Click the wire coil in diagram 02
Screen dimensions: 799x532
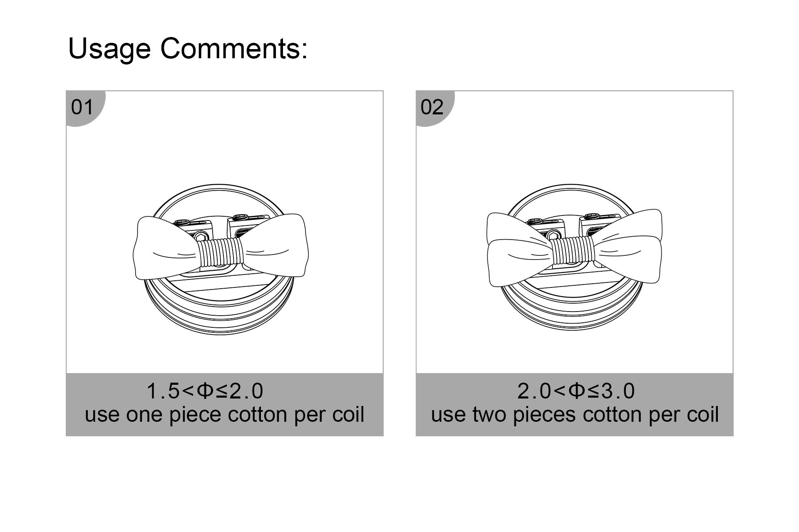click(572, 250)
